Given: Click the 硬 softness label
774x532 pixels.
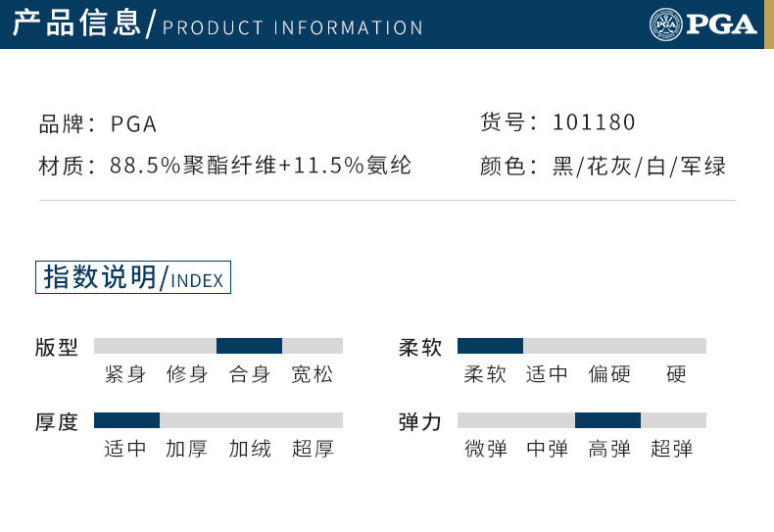Looking at the screenshot, I should click(676, 374).
